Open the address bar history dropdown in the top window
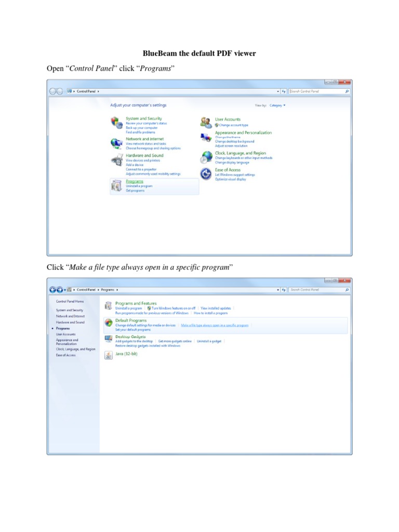 [x=278, y=91]
